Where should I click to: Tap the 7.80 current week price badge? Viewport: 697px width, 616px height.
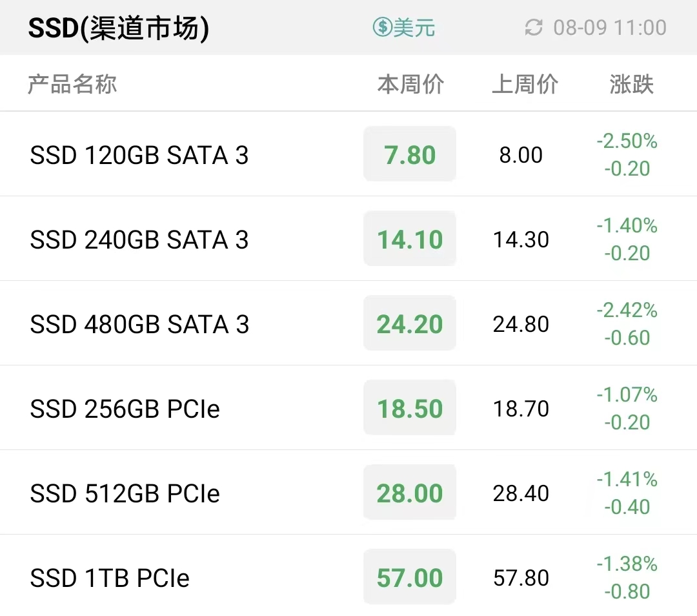(410, 154)
